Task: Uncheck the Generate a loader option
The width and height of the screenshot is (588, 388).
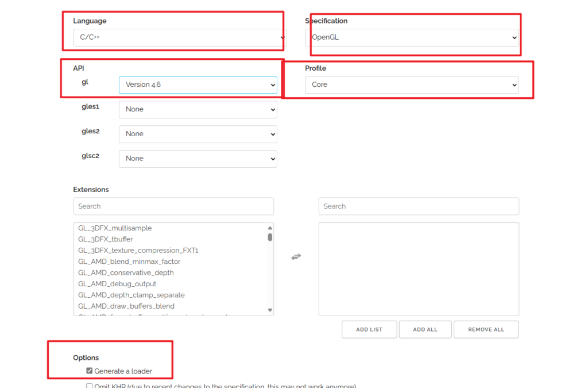Action: pyautogui.click(x=89, y=371)
